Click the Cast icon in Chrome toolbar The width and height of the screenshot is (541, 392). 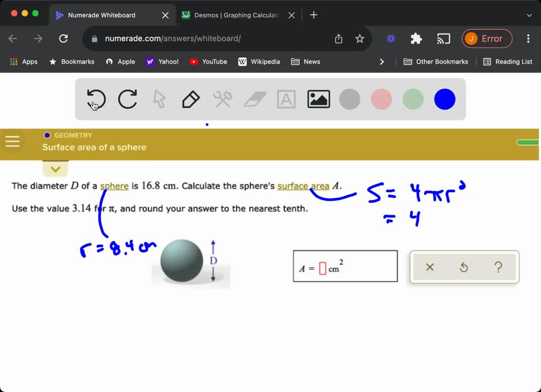443,39
